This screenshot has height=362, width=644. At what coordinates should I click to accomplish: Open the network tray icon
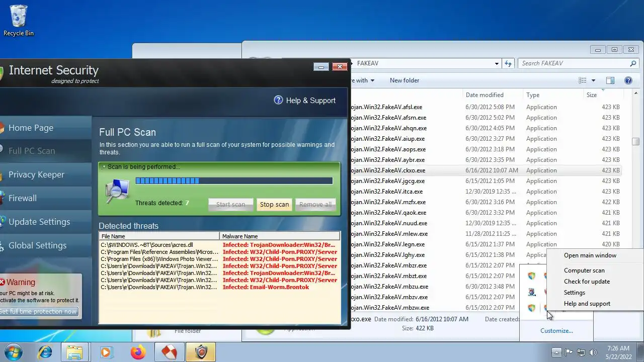(581, 352)
